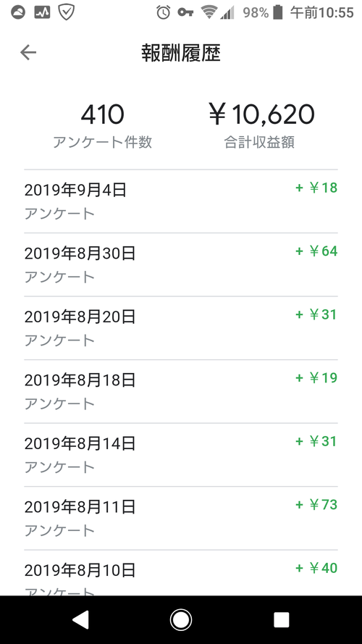Tap Android back navigation triangle
The image size is (362, 644).
tap(81, 619)
